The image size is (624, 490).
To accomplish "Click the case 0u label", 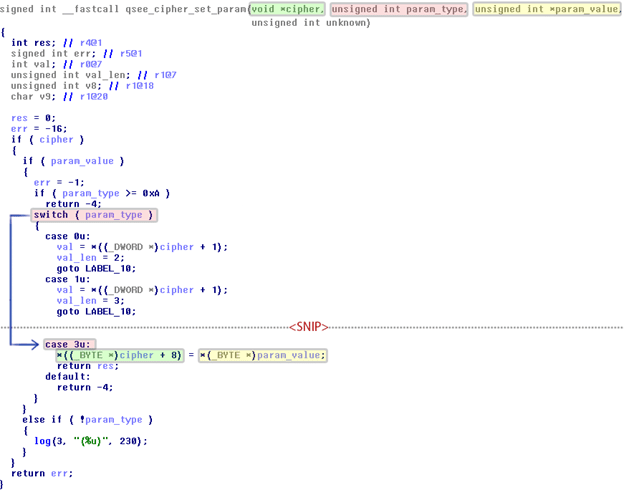I will (67, 236).
